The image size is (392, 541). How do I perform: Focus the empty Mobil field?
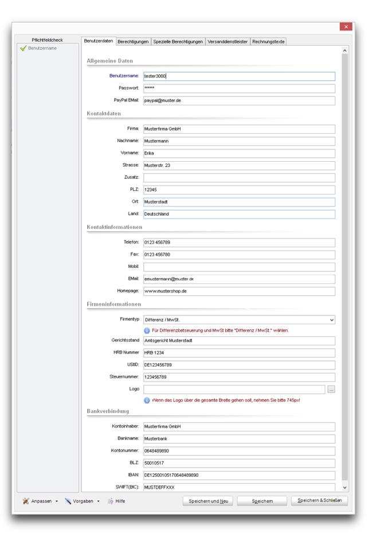coord(239,267)
